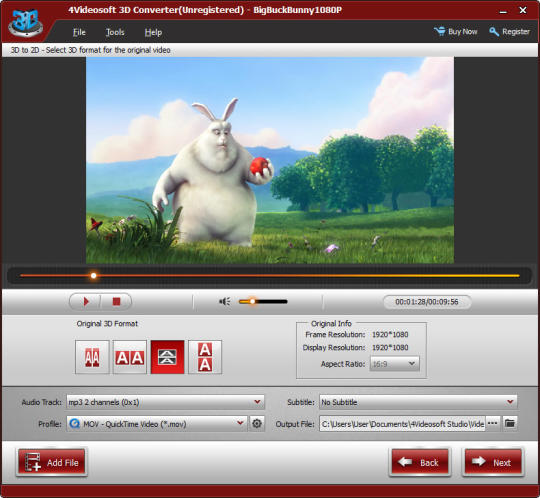540x498 pixels.
Task: Open profile settings gear icon
Action: pyautogui.click(x=257, y=424)
